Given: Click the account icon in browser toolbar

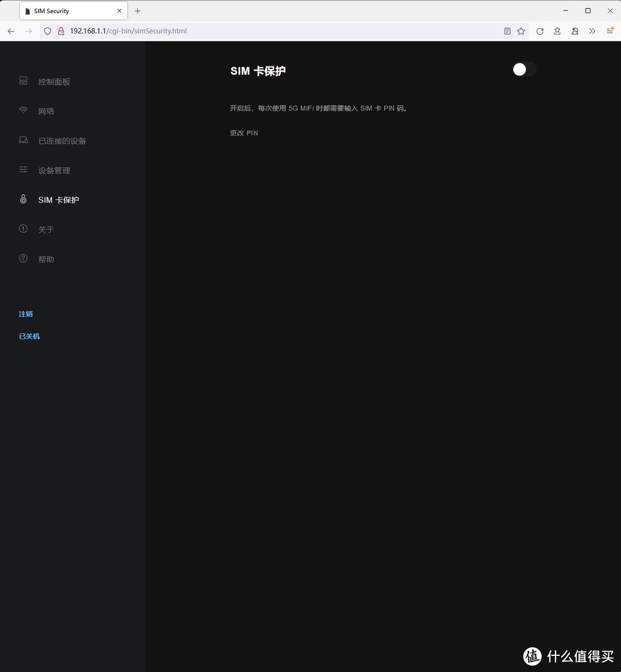Looking at the screenshot, I should (575, 31).
